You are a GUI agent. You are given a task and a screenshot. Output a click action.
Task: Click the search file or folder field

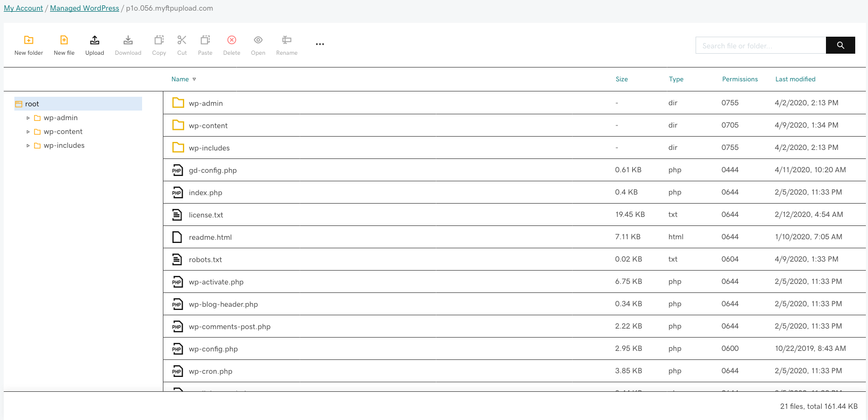click(760, 46)
